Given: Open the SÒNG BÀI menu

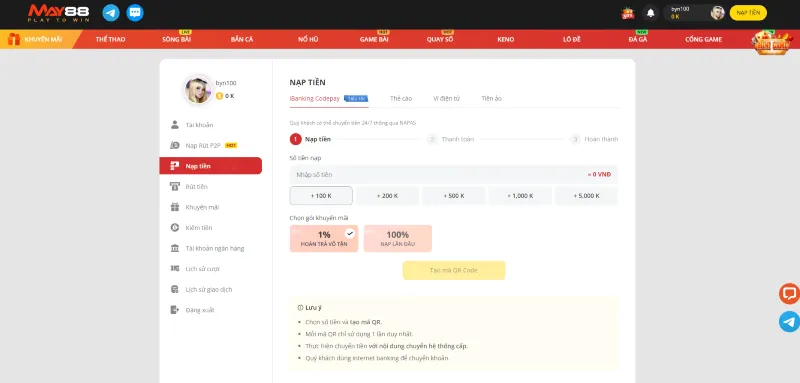Looking at the screenshot, I should pyautogui.click(x=177, y=39).
